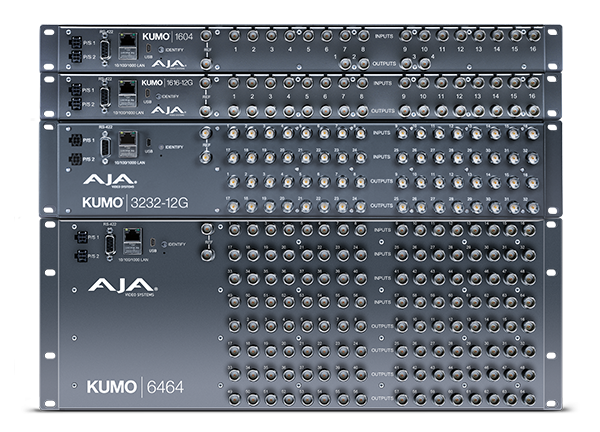The width and height of the screenshot is (600, 432).
Task: Click input 8 BNC connector on KUMO 1604
Action: click(x=363, y=36)
